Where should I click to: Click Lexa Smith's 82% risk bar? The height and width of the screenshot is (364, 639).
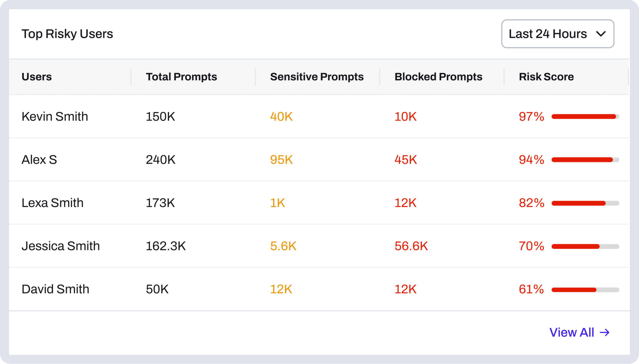coord(585,203)
